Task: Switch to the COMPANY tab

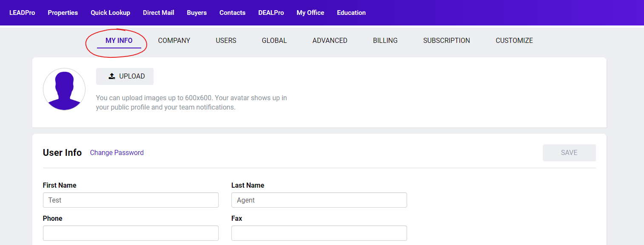Action: click(174, 40)
